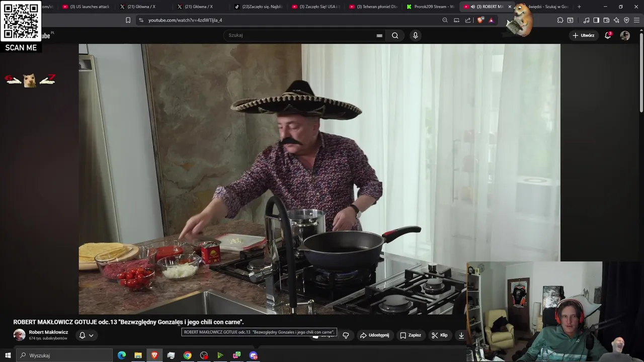Open the Robert Makłowicz channel name link
Viewport: 644px width, 362px height.
pyautogui.click(x=48, y=332)
